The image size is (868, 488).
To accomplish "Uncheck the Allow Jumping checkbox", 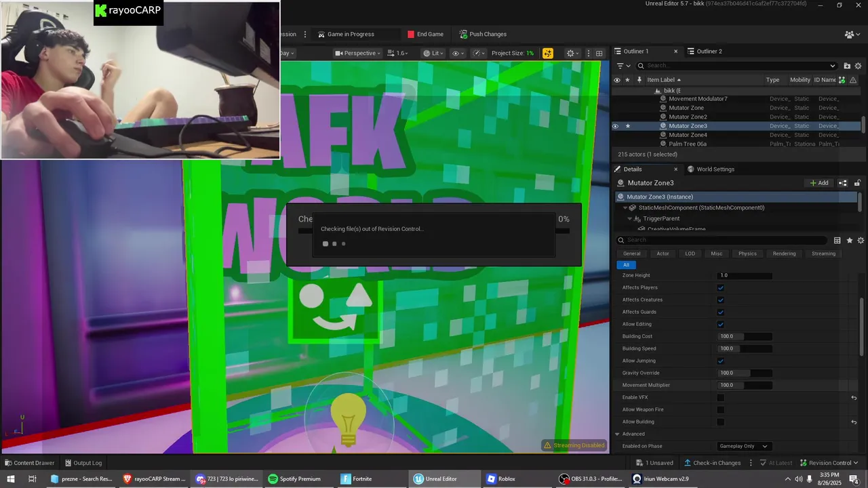I will click(721, 361).
